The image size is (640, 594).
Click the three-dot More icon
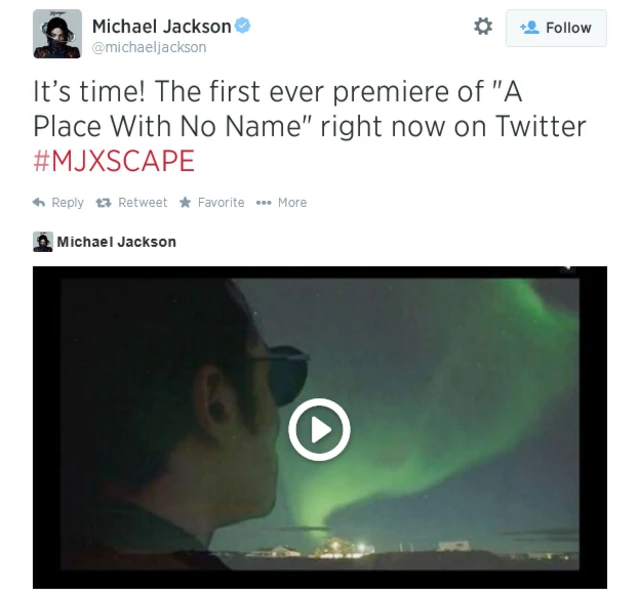[x=264, y=203]
